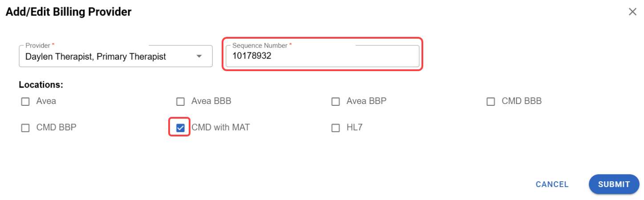Screen dimensions: 644x200
Task: Close the Add/Edit Billing Provider dialog
Action: click(632, 12)
